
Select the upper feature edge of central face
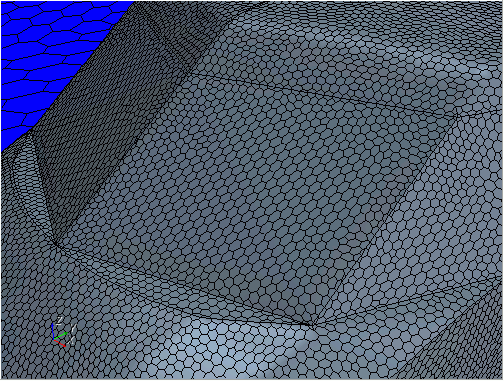coord(323,93)
